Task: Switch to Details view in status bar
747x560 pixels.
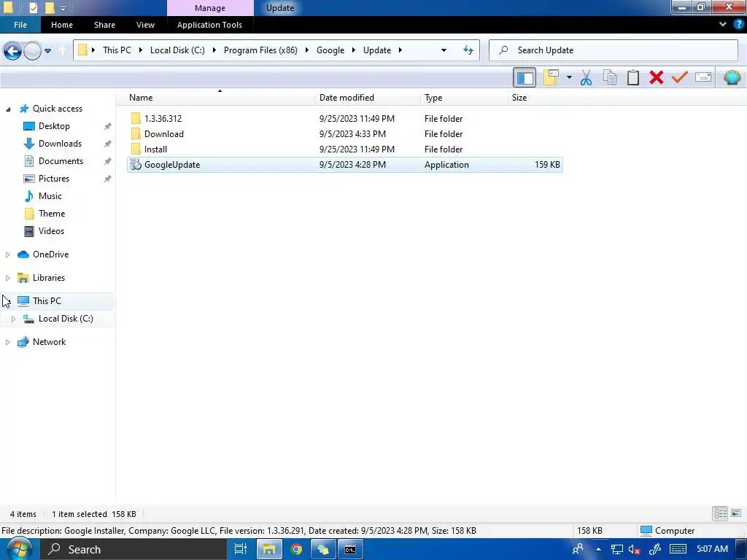Action: point(720,513)
